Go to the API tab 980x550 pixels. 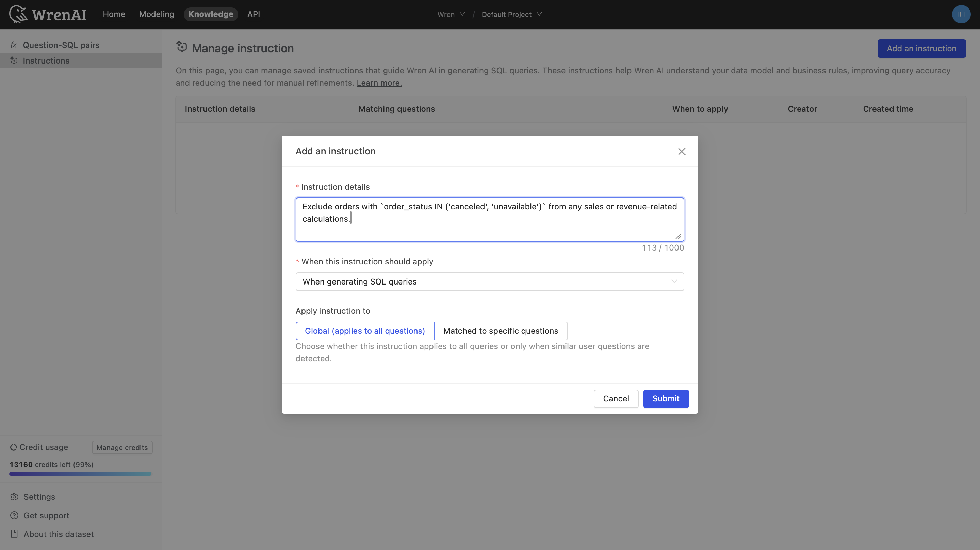point(254,14)
